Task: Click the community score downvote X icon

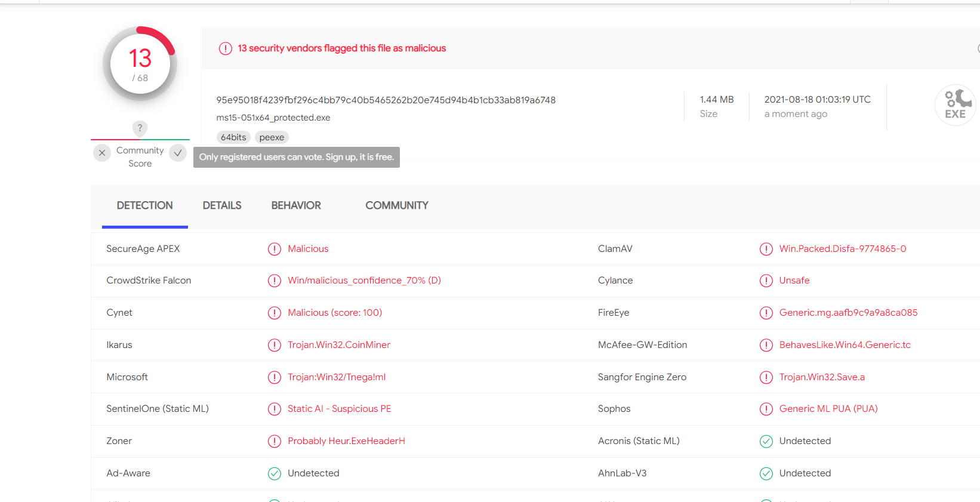Action: click(102, 153)
